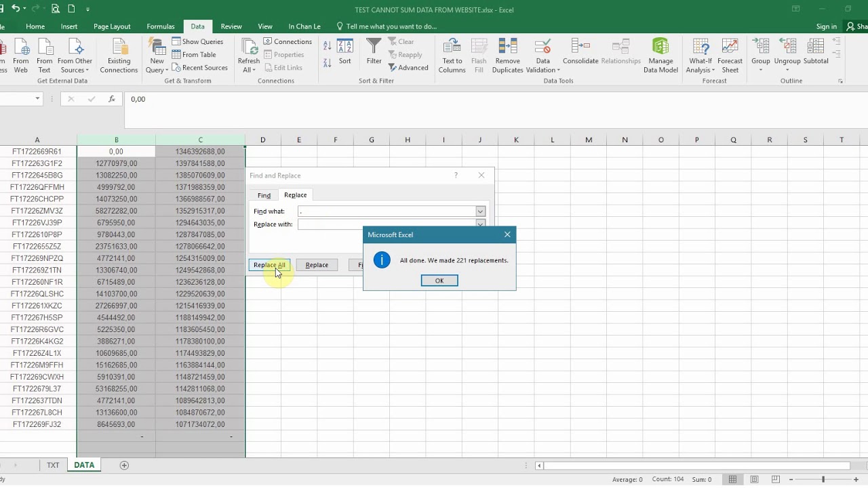868x488 pixels.
Task: Switch to Page Layout tab
Action: click(x=112, y=26)
